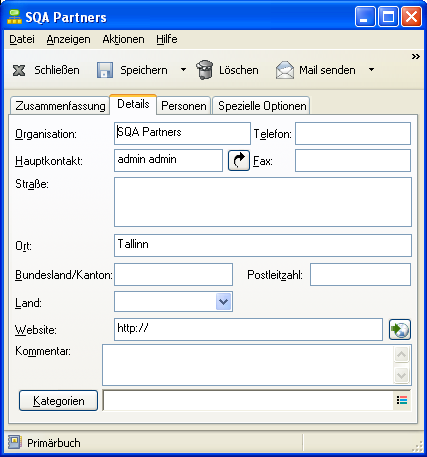Click into the Fax field

[x=353, y=160]
